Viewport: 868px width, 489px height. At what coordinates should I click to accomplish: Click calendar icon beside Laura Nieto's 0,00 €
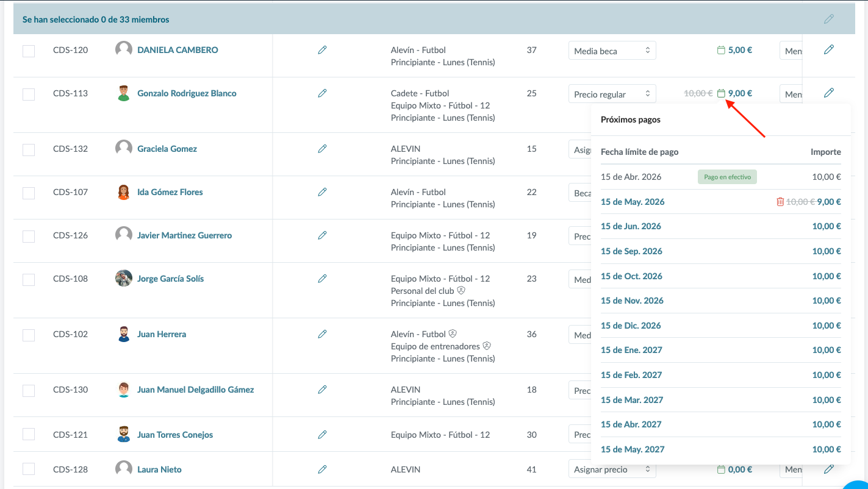(x=721, y=469)
